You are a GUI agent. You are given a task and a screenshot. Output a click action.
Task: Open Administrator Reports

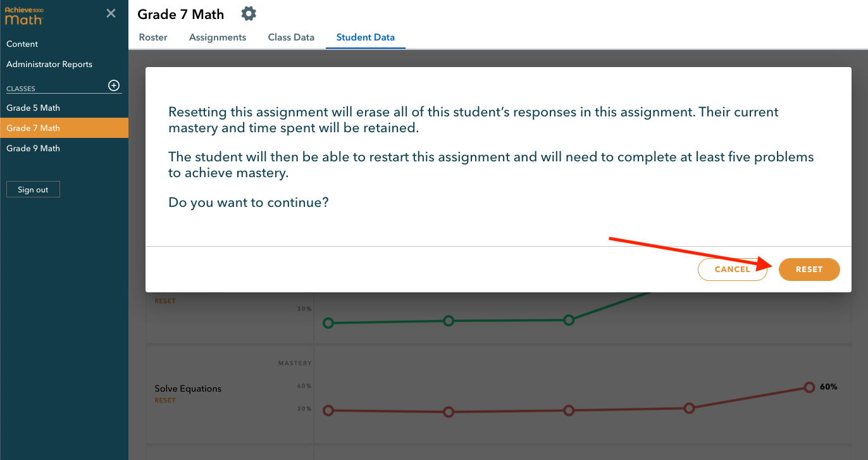49,64
